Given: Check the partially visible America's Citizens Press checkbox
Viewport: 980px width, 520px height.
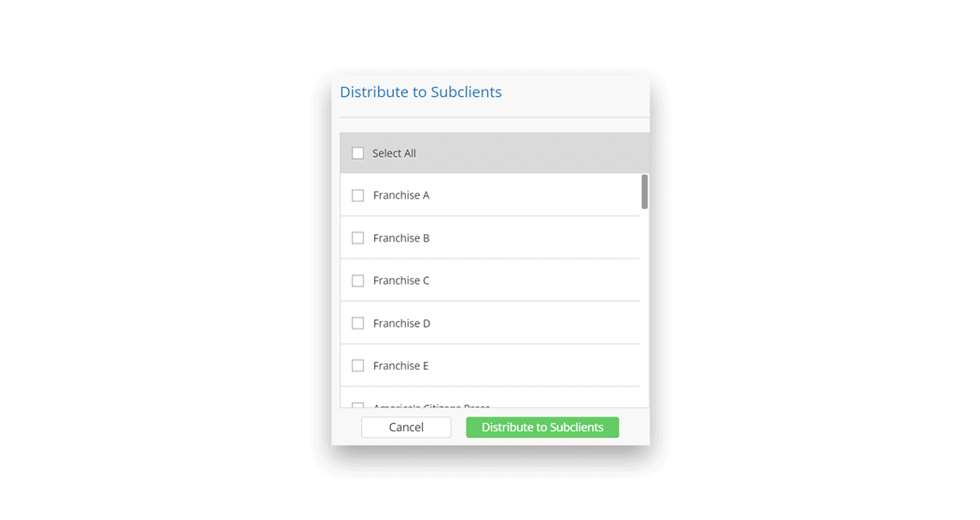Looking at the screenshot, I should coord(357,405).
